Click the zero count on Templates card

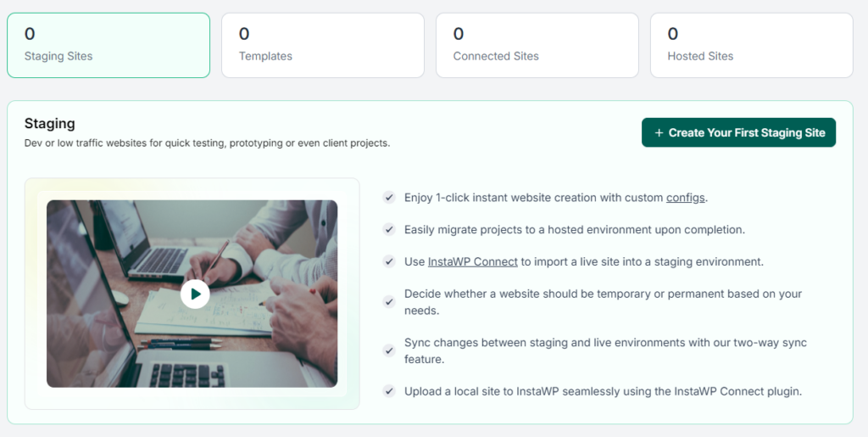pyautogui.click(x=244, y=34)
